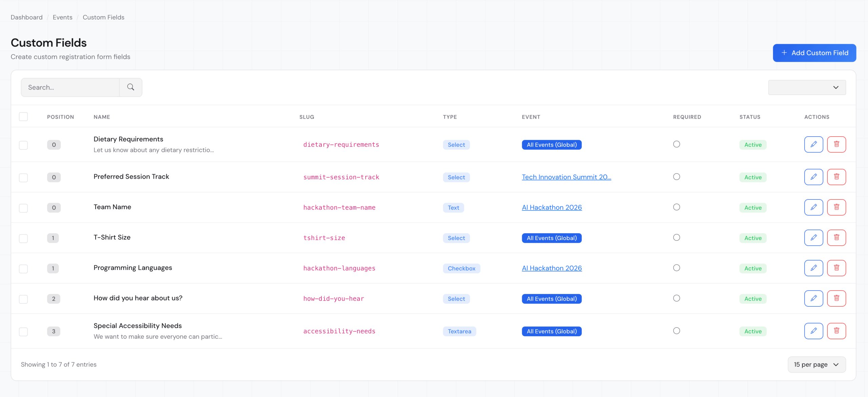
Task: Toggle required for Programming Languages field
Action: (676, 268)
